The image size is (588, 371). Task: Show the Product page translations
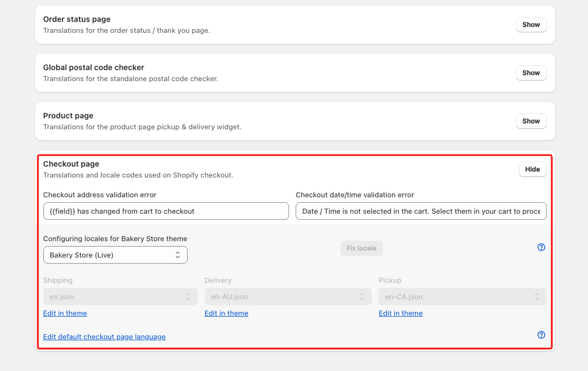531,122
